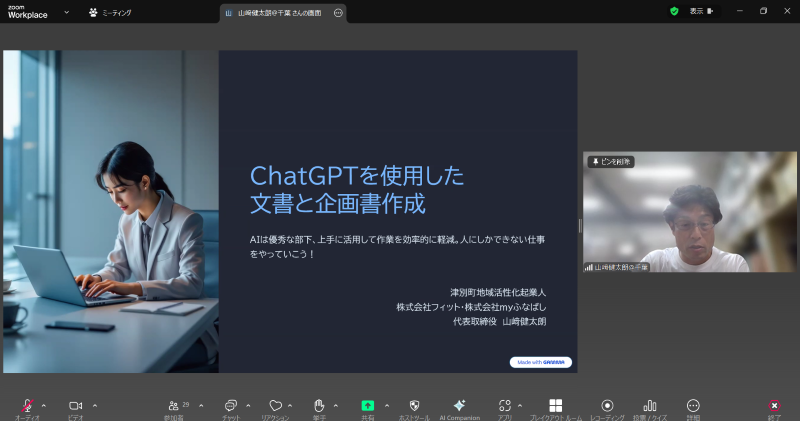Open shared screen options ellipsis menu

338,13
